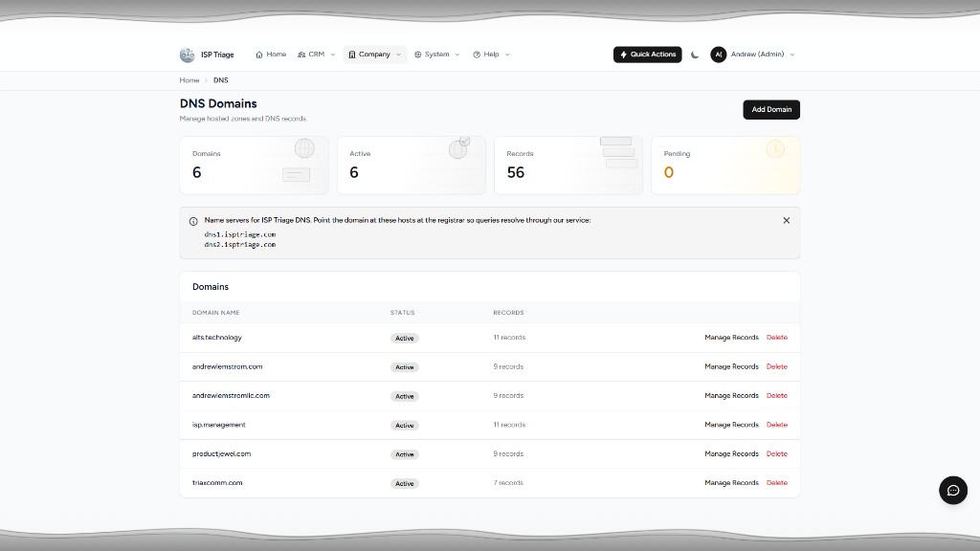Go to Home breadcrumb link
Viewport: 980px width, 551px height.
pos(189,80)
